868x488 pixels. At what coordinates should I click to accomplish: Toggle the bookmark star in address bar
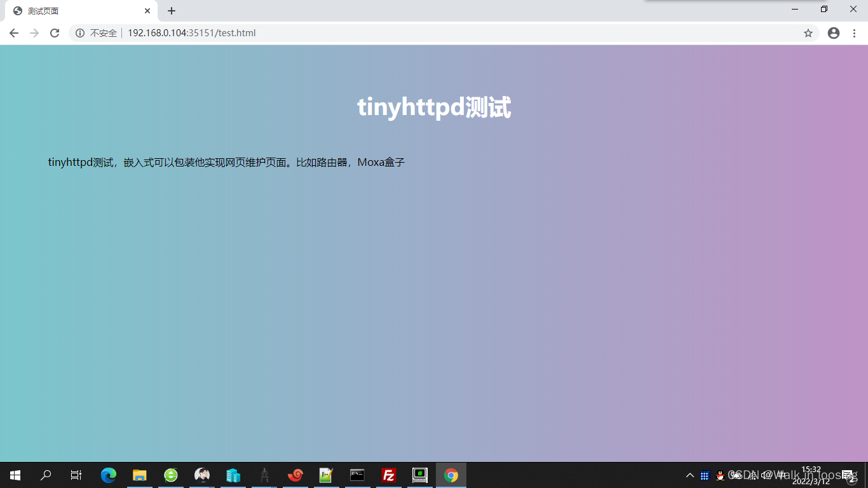click(x=810, y=32)
